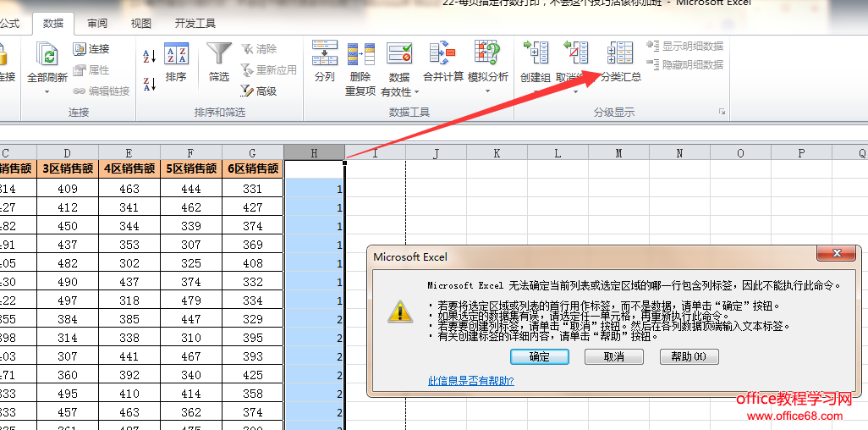Screen dimensions: 868x430
Task: Click the 6区销售额 header cell
Action: (253, 169)
